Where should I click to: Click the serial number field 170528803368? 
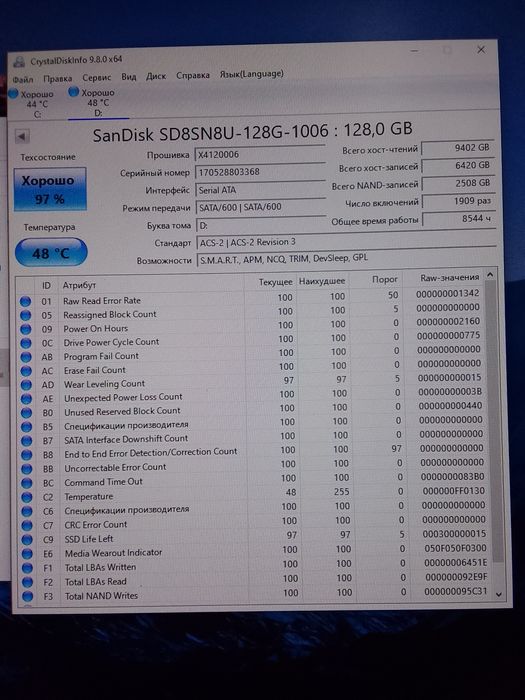260,172
